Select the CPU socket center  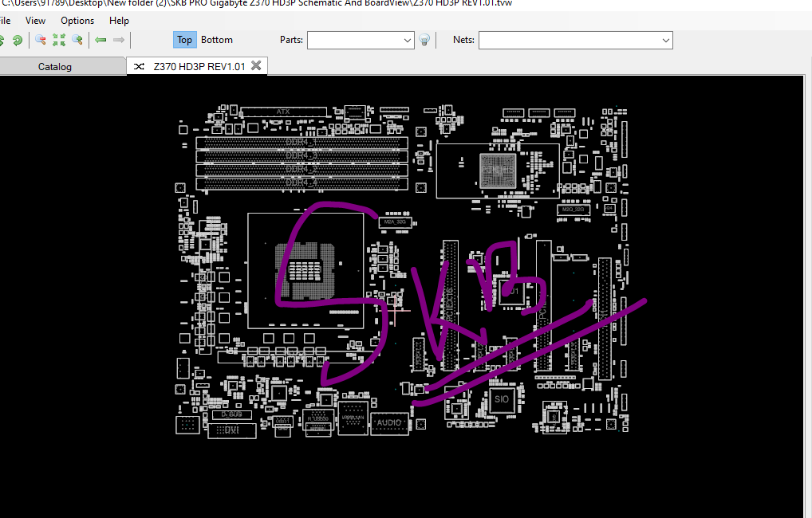pyautogui.click(x=305, y=271)
